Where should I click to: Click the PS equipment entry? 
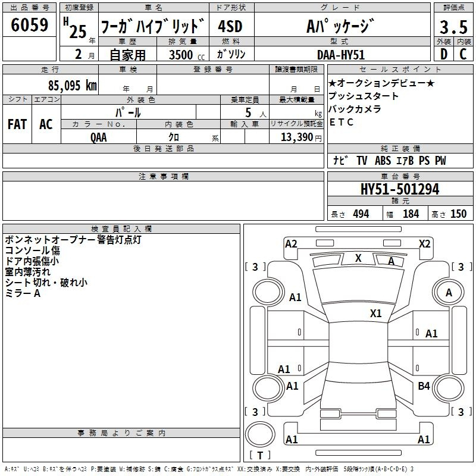tap(424, 160)
